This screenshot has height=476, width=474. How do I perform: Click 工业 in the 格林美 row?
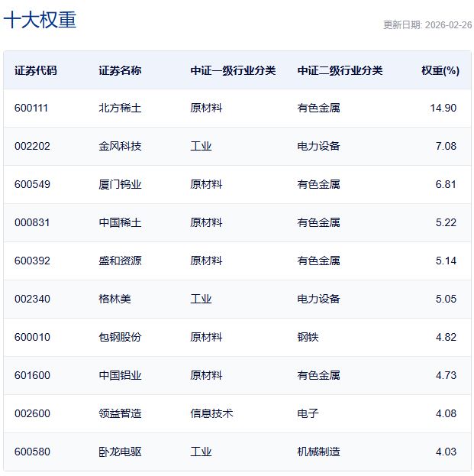(x=201, y=299)
